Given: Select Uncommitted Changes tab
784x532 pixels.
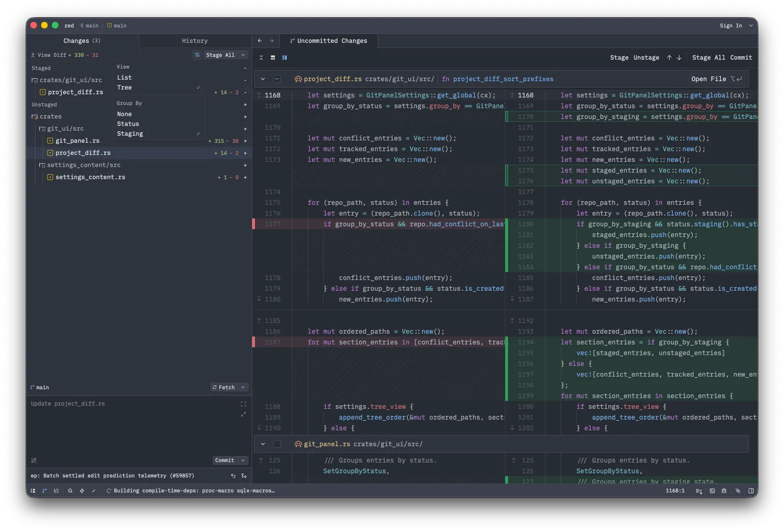Looking at the screenshot, I should [328, 41].
